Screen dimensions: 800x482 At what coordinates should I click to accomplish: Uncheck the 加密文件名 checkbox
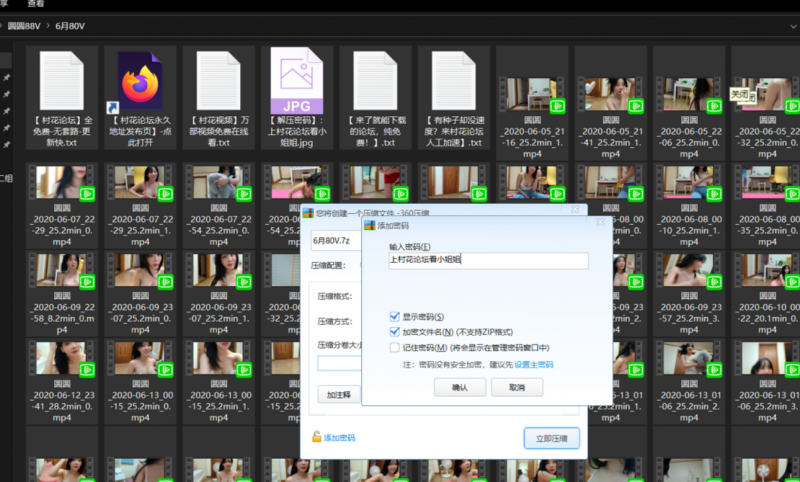394,332
